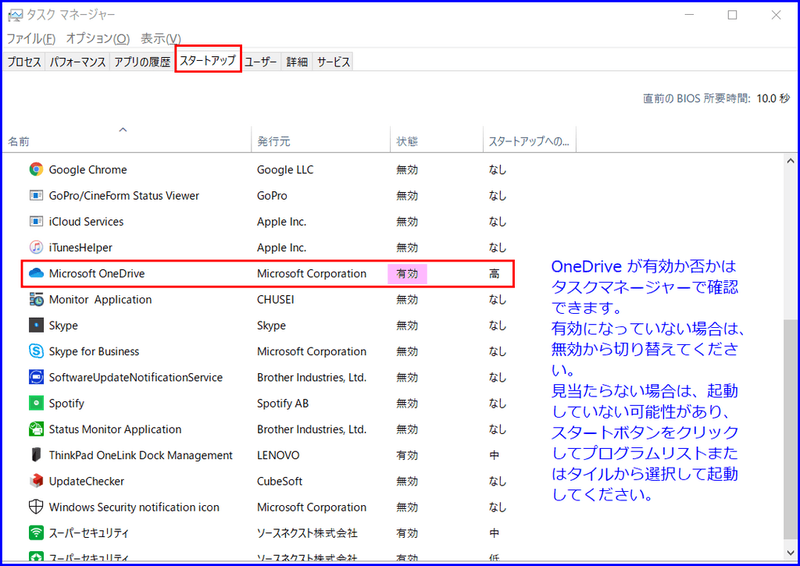Click the LENOVO publisher cell
This screenshot has width=800, height=566.
point(278,455)
